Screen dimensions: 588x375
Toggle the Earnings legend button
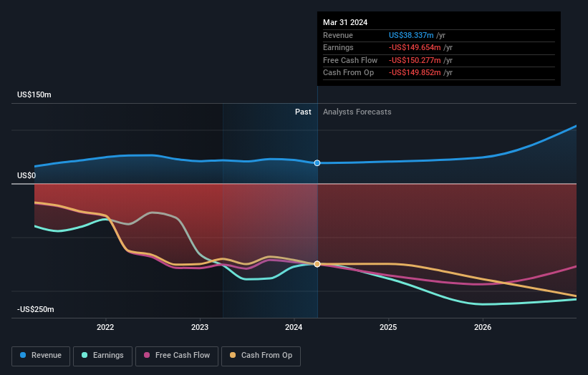point(102,356)
